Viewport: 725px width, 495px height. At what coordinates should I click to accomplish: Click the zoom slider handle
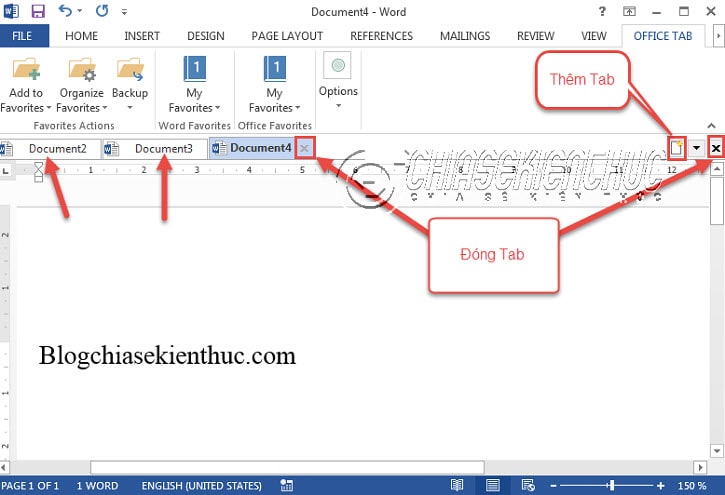coord(612,485)
